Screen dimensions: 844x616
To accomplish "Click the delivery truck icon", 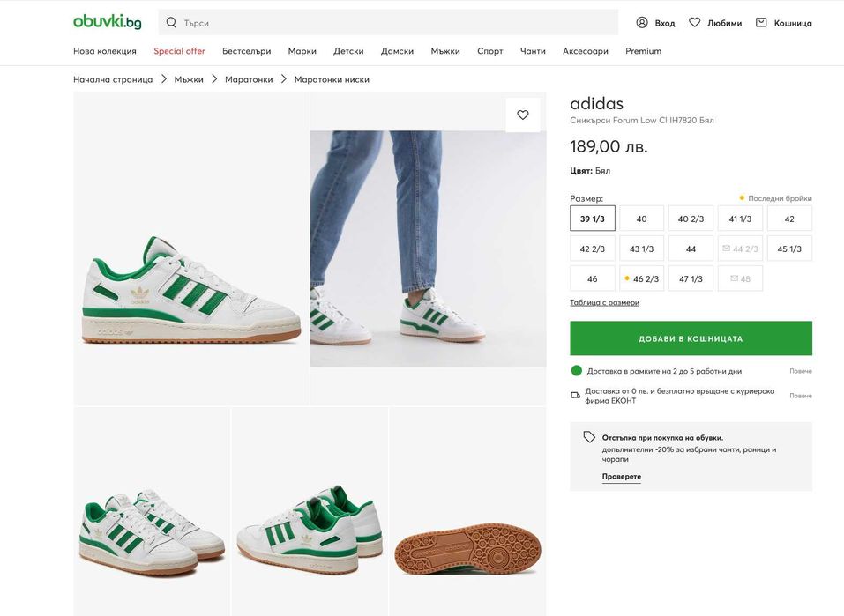I will (576, 395).
